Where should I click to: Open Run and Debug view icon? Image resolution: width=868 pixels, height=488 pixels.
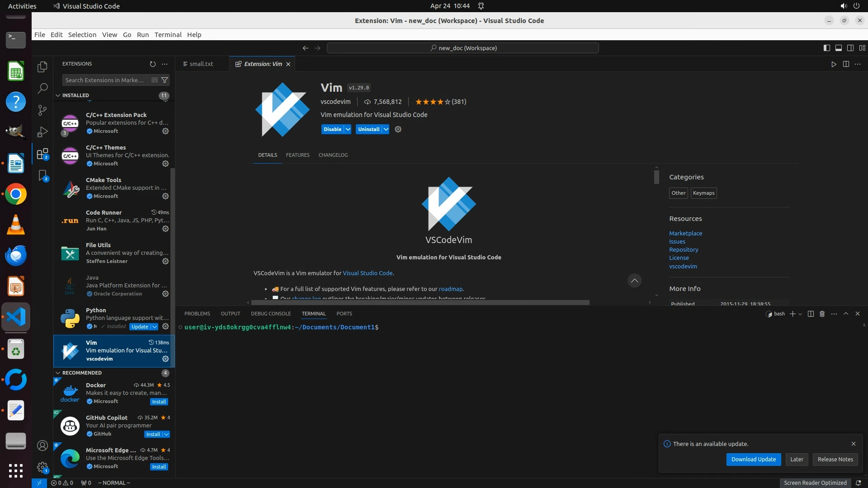[42, 132]
